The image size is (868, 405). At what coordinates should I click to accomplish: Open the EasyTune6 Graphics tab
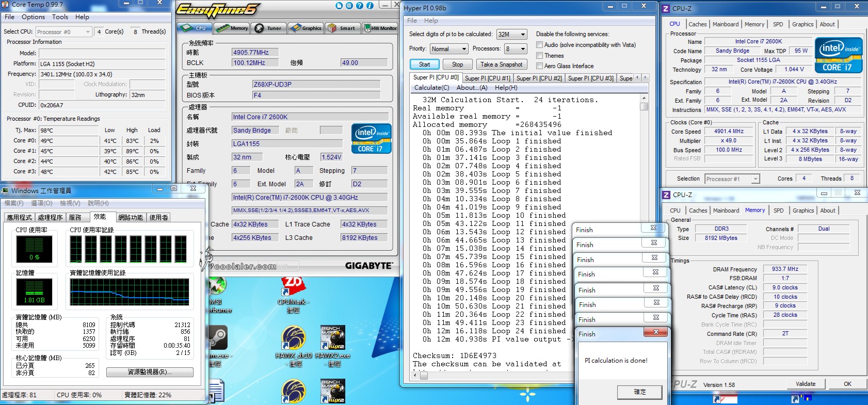click(x=306, y=28)
